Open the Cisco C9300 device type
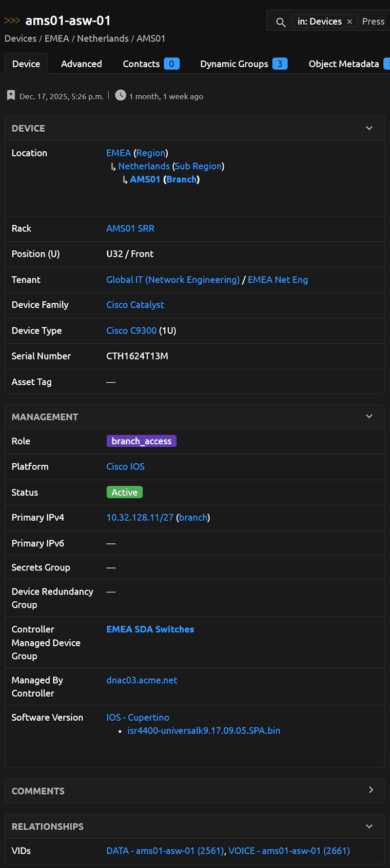The height and width of the screenshot is (868, 390). coord(131,331)
